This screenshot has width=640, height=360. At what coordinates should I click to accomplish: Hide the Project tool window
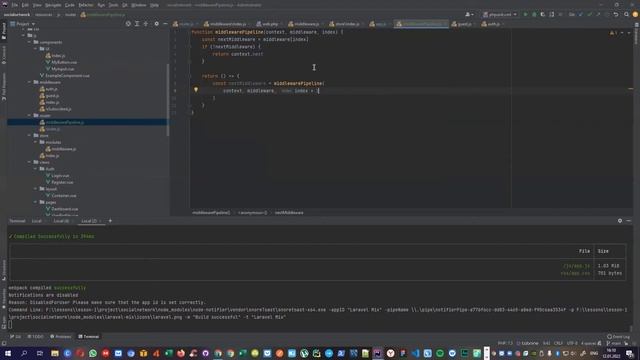[165, 24]
